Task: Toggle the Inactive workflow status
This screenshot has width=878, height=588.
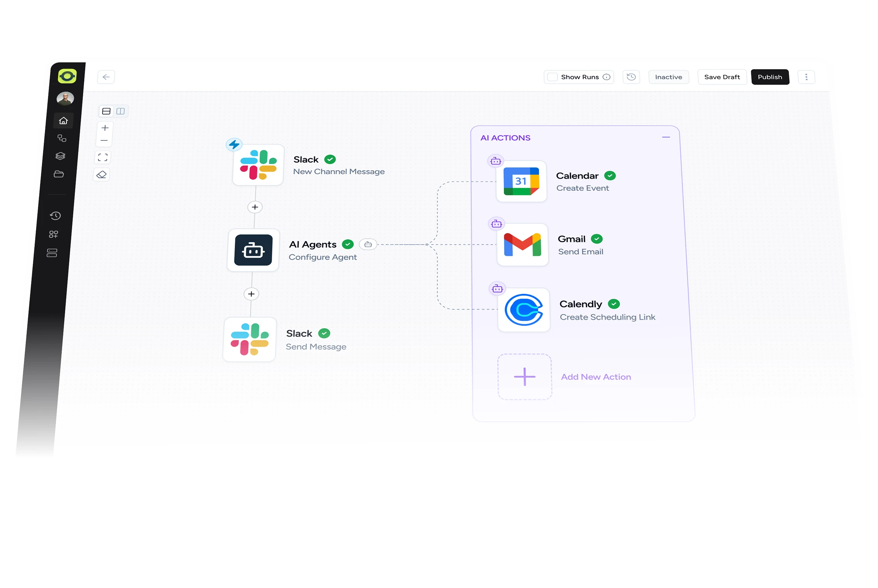Action: click(668, 77)
